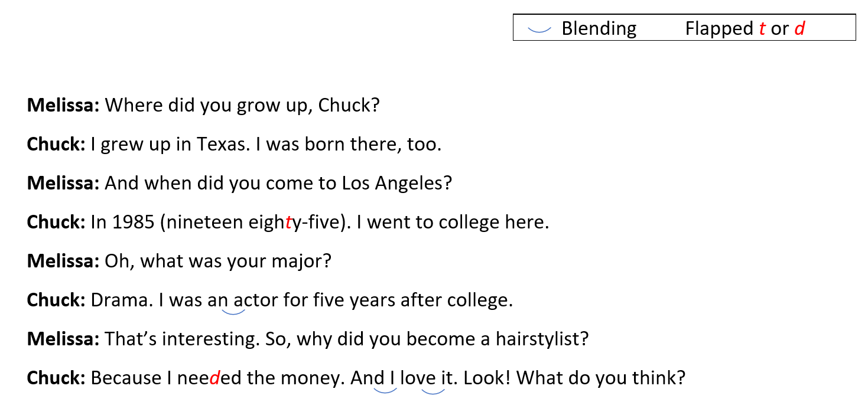This screenshot has width=868, height=402.
Task: Click the word "Blending" in the legend box
Action: click(x=599, y=28)
